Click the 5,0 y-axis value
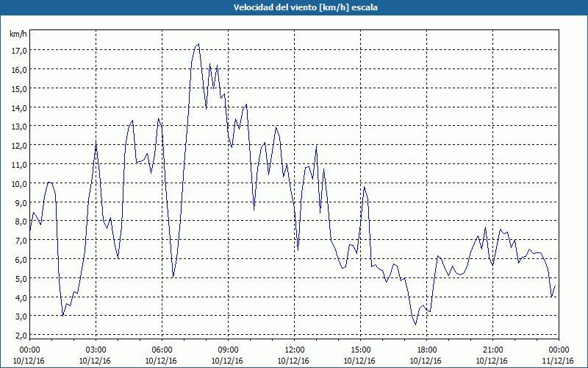The image size is (588, 368). [21, 279]
